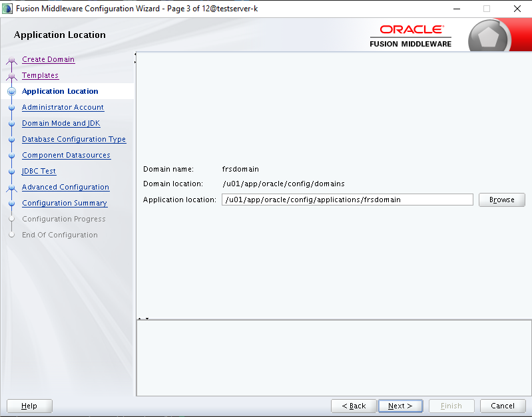Open the Component Datasources step
This screenshot has width=532, height=417.
(x=66, y=155)
